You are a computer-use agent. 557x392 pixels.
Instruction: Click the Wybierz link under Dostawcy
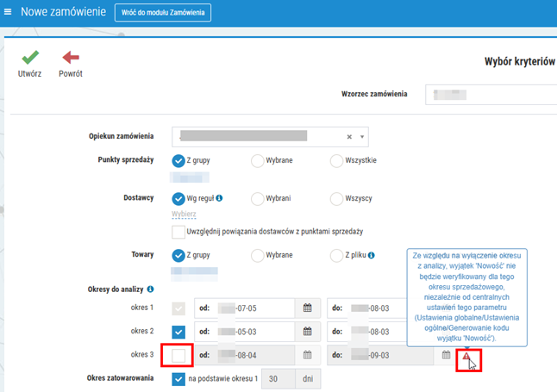coord(184,215)
